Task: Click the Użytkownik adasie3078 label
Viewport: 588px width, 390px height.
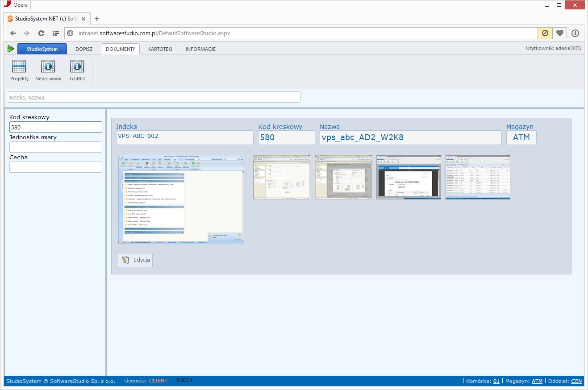Action: tap(554, 48)
